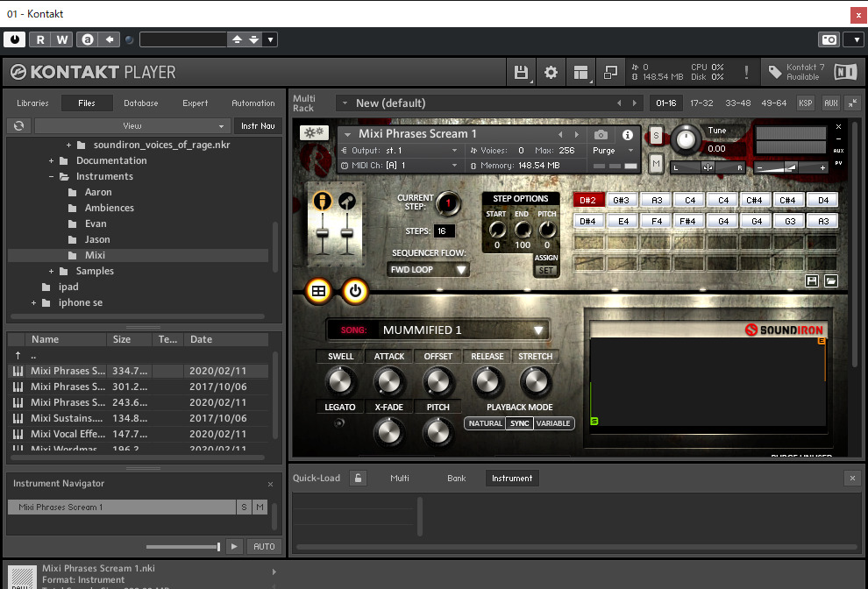Click the AUX button in the Multi Rack header
This screenshot has width=868, height=589.
tap(831, 103)
